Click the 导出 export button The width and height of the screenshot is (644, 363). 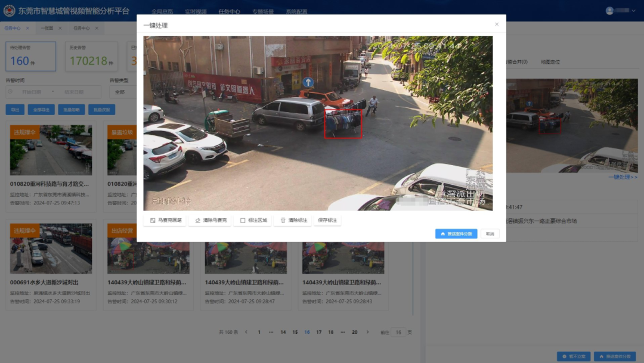pos(15,110)
